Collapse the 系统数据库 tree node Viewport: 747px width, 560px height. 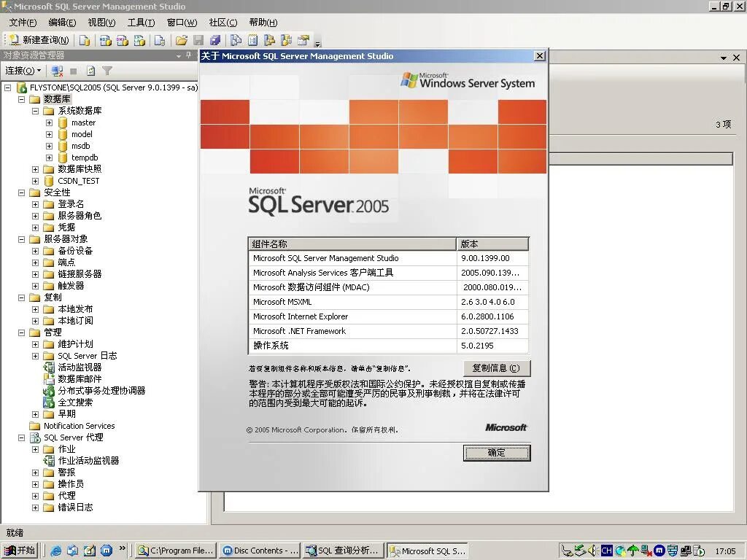[35, 111]
